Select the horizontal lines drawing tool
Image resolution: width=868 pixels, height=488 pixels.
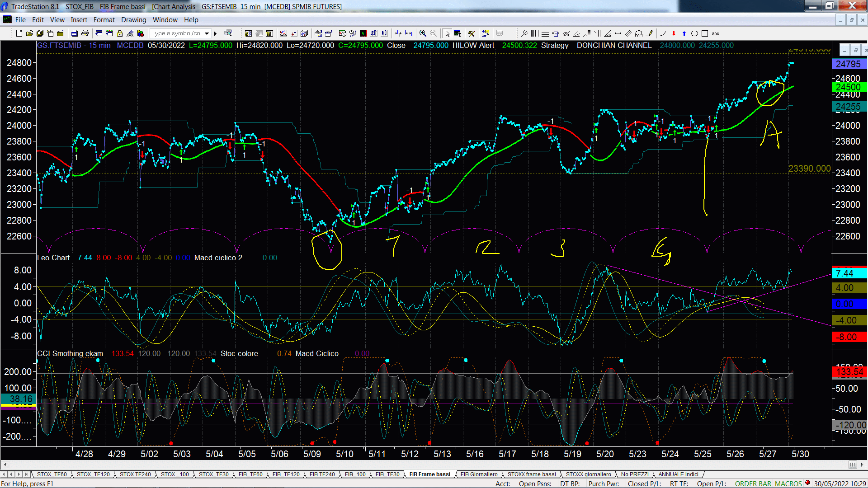pos(545,33)
